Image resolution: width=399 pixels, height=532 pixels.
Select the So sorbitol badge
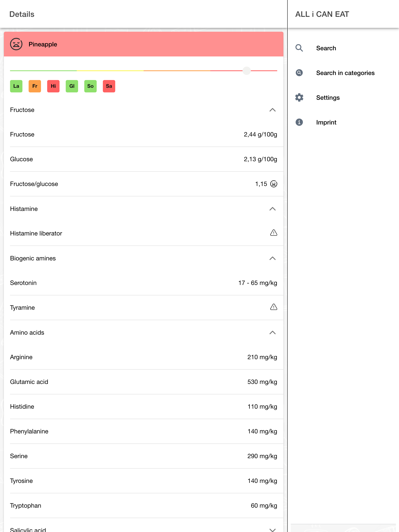tap(90, 86)
